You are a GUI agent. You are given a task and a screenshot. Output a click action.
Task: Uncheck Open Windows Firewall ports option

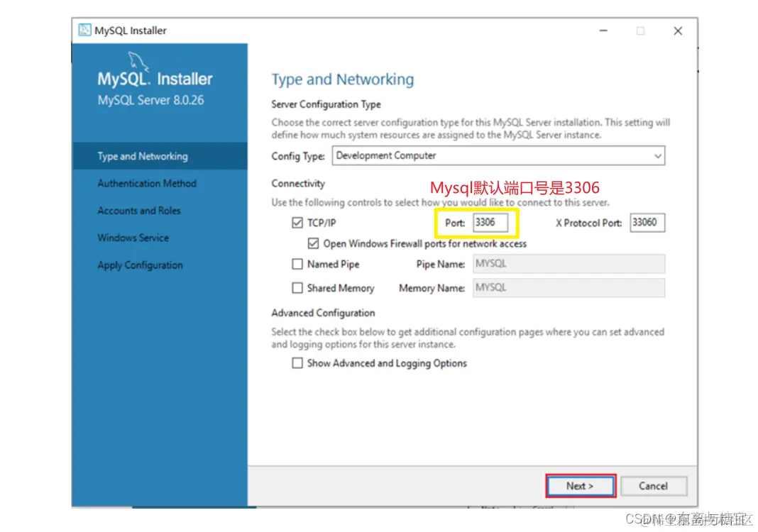[313, 243]
